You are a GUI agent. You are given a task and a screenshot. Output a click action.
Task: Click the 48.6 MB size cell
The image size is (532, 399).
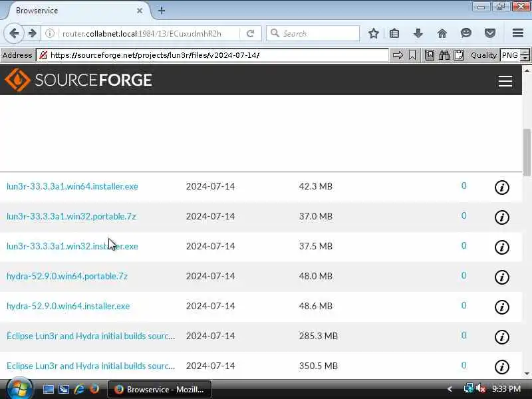click(315, 306)
